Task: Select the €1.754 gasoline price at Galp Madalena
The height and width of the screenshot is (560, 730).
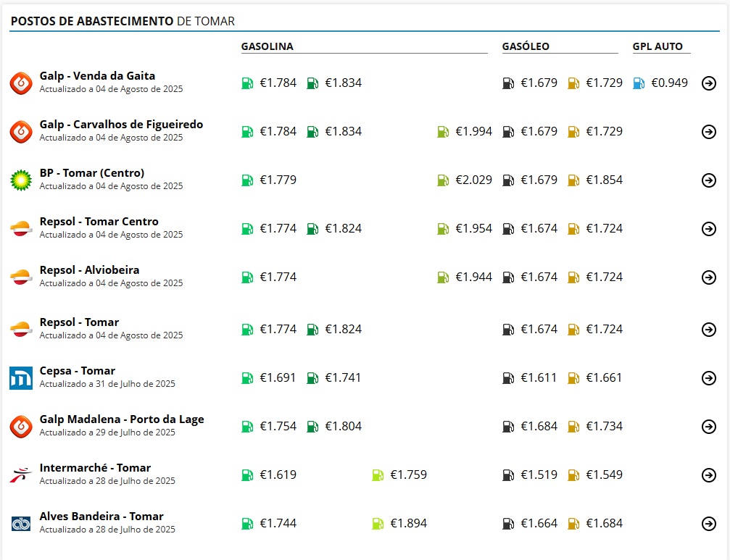Action: (278, 426)
